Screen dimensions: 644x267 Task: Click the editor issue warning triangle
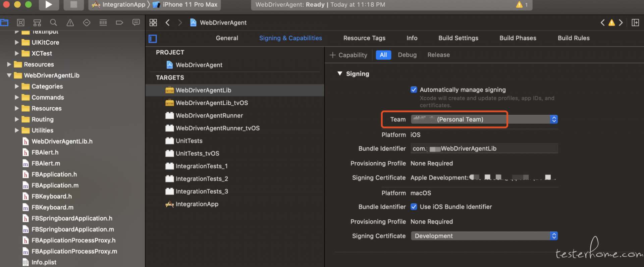pos(612,22)
